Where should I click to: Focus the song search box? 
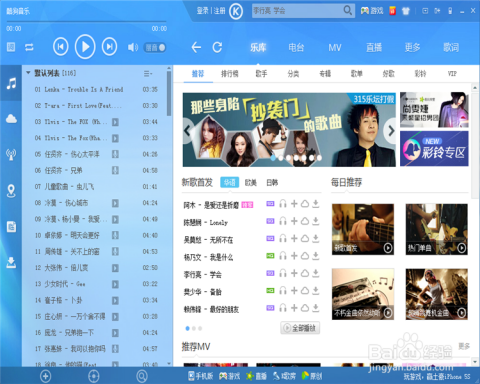coord(297,11)
